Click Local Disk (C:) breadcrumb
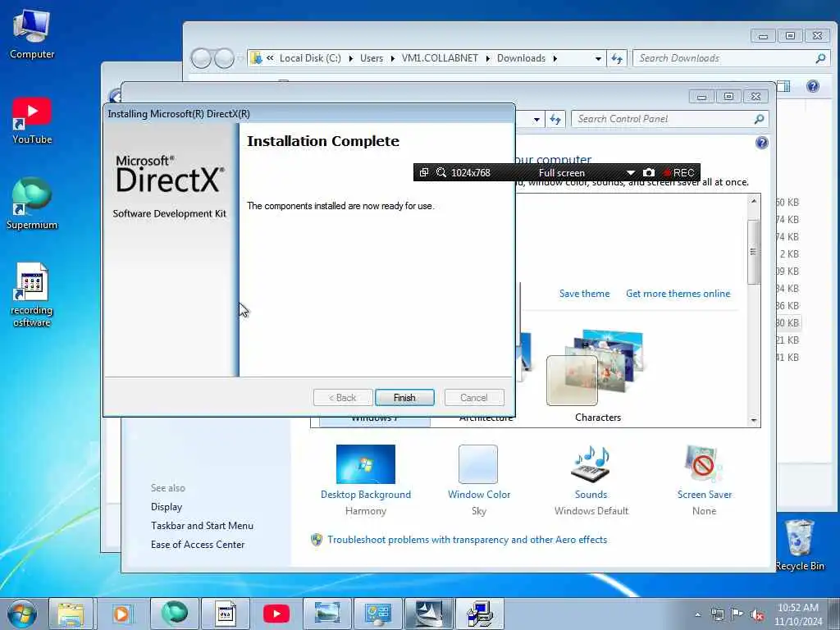840x630 pixels. tap(309, 58)
